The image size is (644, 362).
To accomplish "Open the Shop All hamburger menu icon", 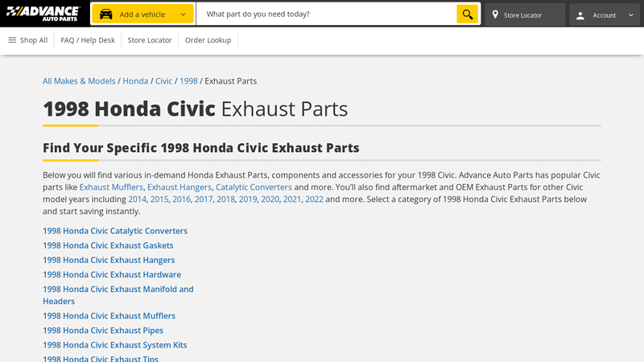I will point(12,39).
